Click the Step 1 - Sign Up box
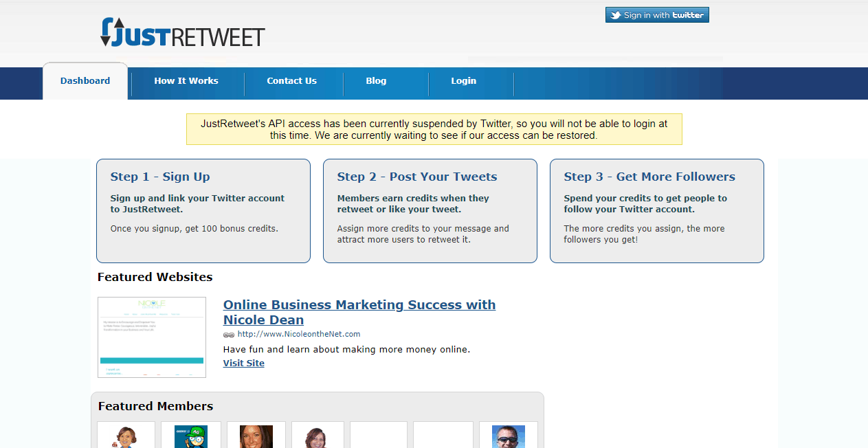Screen dimensions: 868x448 pos(203,210)
